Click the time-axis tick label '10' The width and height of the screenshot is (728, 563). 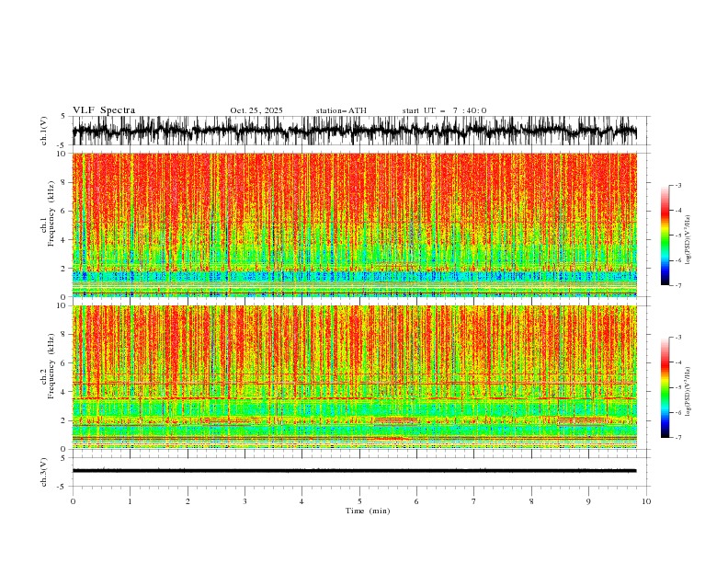[x=646, y=501]
